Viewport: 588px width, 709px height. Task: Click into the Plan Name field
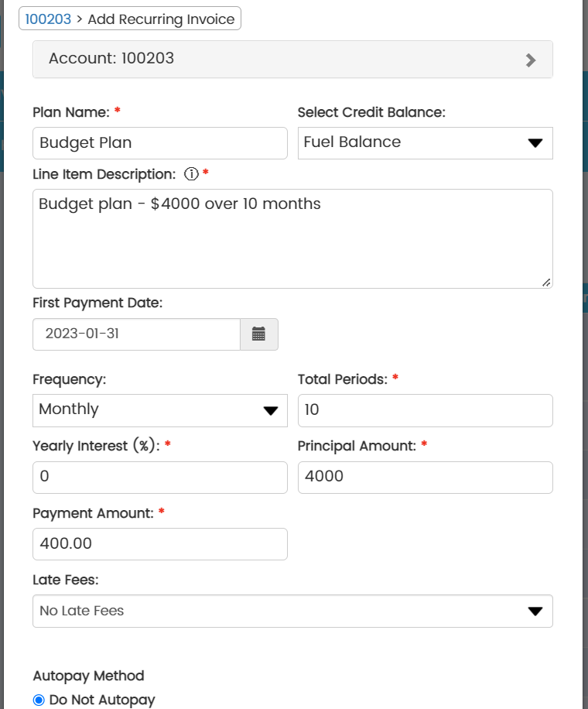pos(159,143)
